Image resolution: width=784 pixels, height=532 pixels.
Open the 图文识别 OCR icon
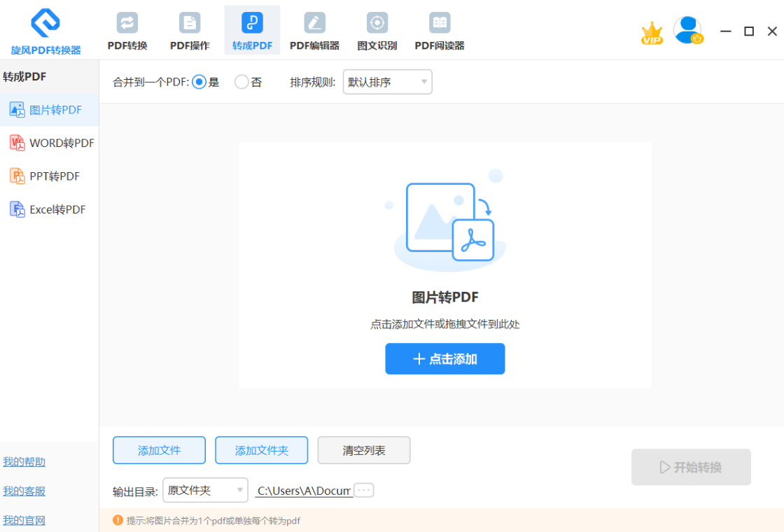pyautogui.click(x=377, y=23)
